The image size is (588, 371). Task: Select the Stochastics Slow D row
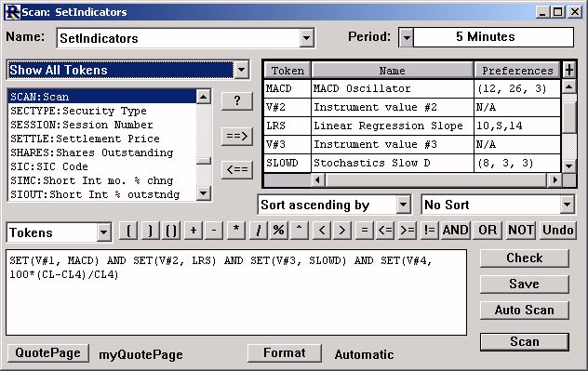click(412, 163)
